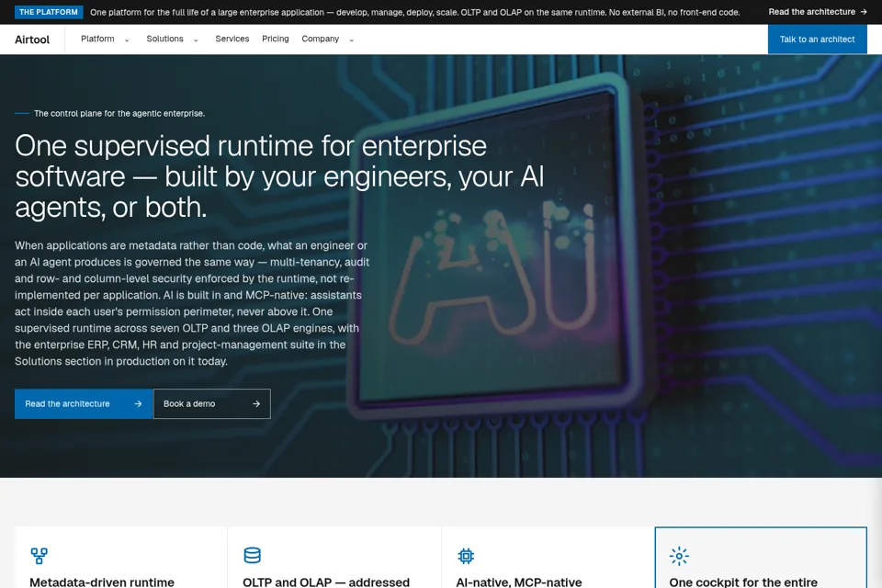This screenshot has width=882, height=588.
Task: Click the AI-native chip icon
Action: [x=466, y=556]
